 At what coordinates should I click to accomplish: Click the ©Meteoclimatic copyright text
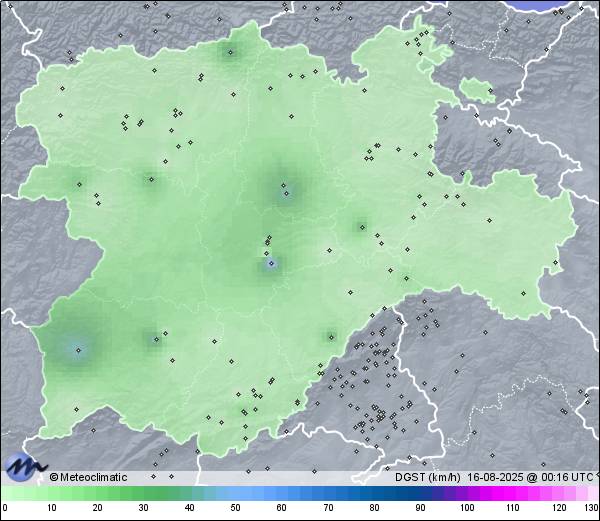click(x=88, y=477)
